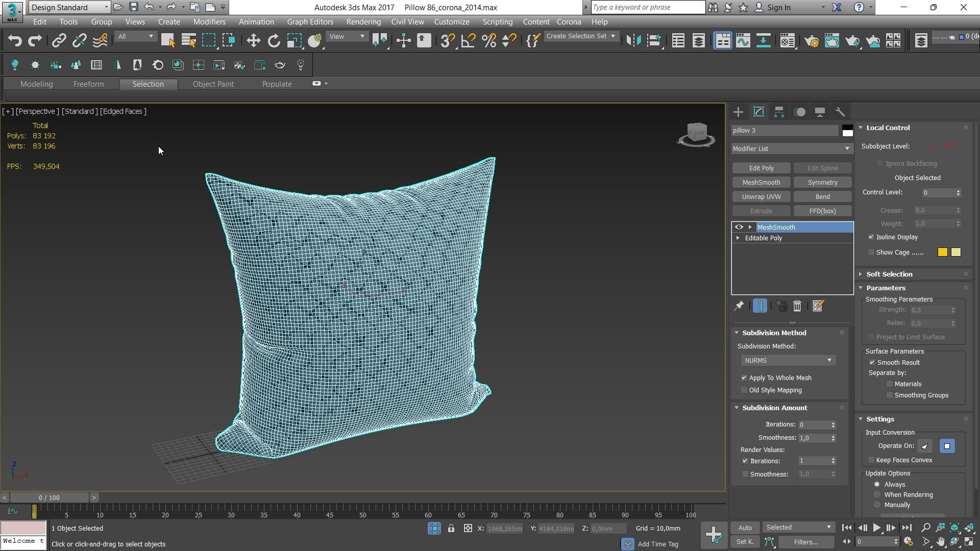Expand Soft Selection rollout
Image resolution: width=980 pixels, height=551 pixels.
click(889, 274)
